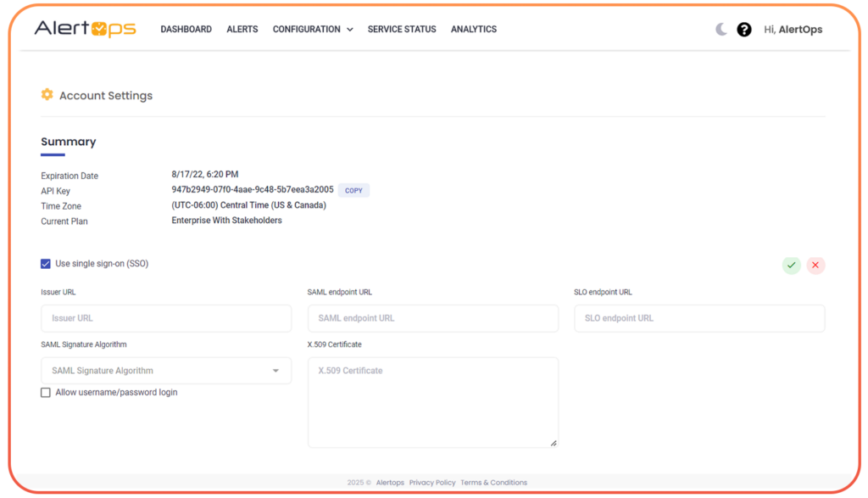868x498 pixels.
Task: Open the Hi, AlertOps account menu
Action: [x=793, y=28]
